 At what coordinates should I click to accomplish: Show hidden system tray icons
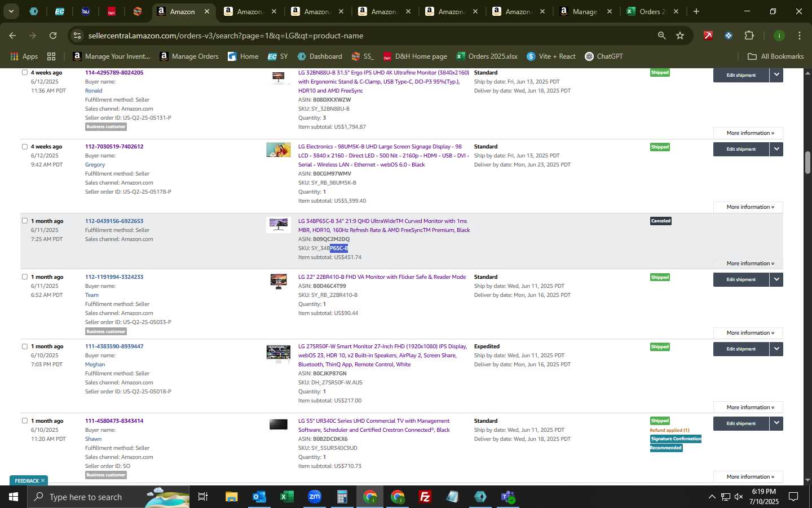(x=712, y=497)
